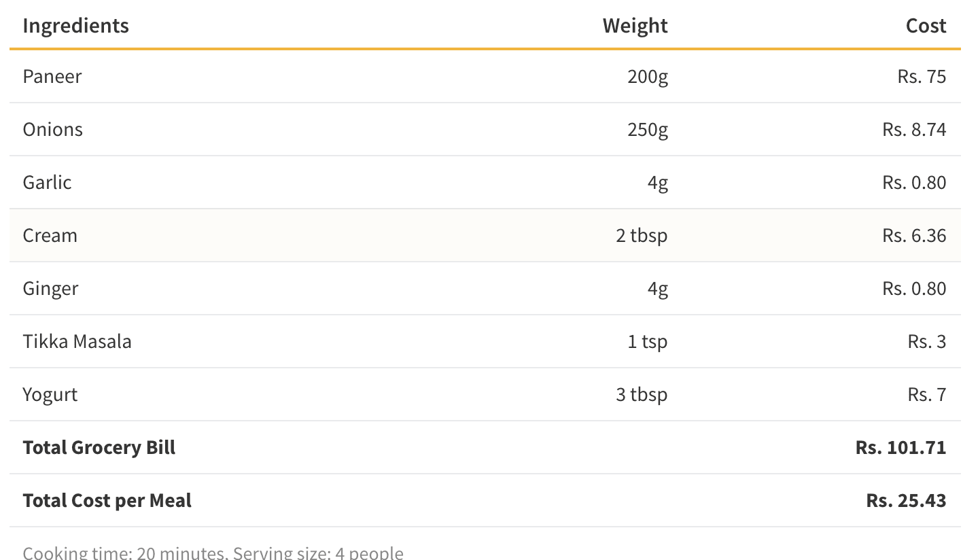This screenshot has height=560, width=980.
Task: Click the Rs. 75 Paneer cost
Action: point(922,76)
